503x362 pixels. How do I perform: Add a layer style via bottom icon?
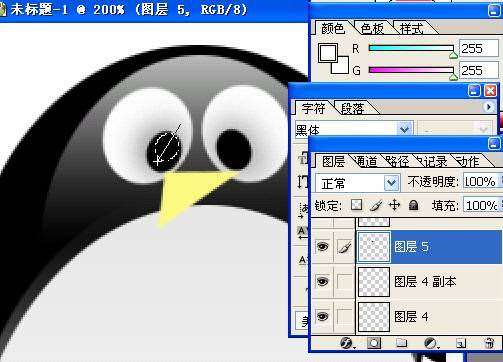tap(346, 343)
